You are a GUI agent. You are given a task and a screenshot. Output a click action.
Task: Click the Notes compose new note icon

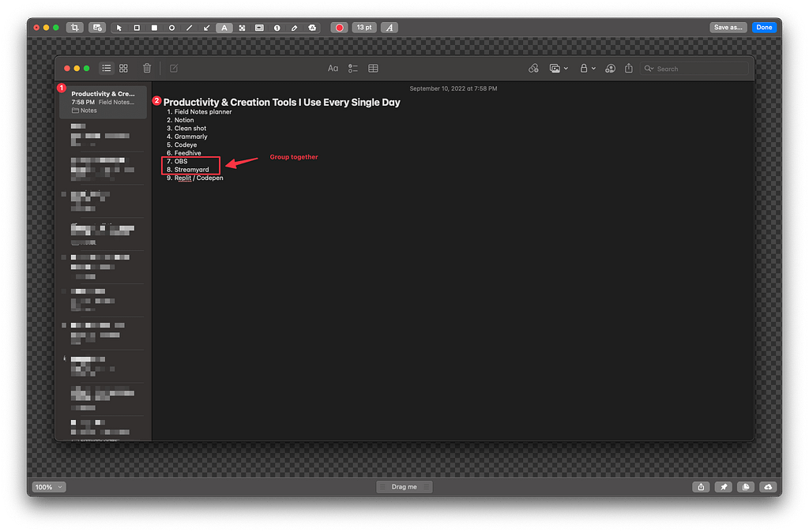click(174, 68)
